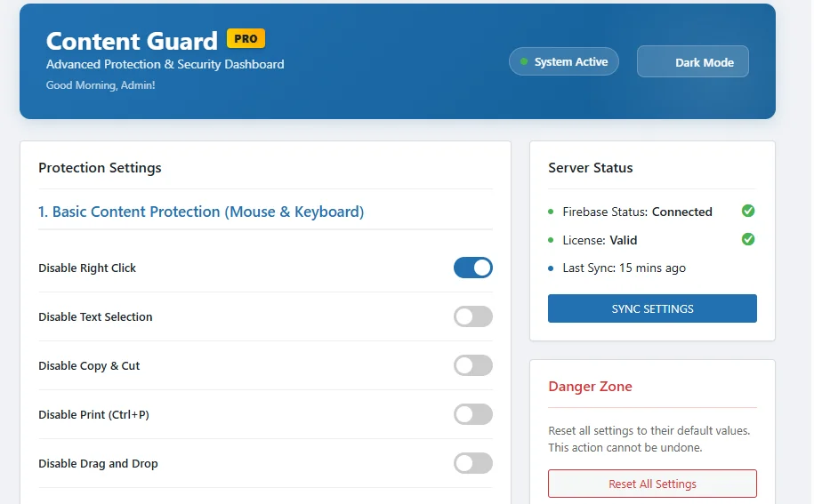Select the Content Guard title text
The image size is (814, 504).
coord(132,41)
